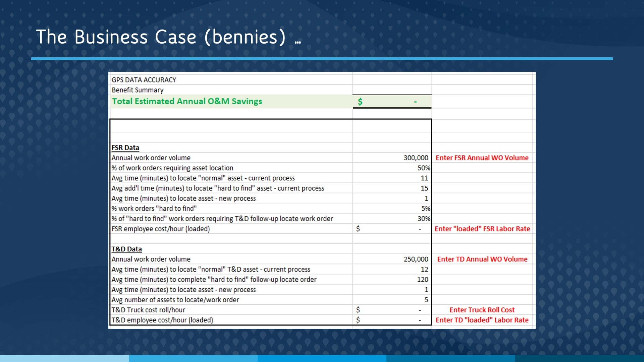The image size is (644, 362).
Task: Select 'Avg time to locate "normal" T&D asset' label
Action: coord(211,269)
